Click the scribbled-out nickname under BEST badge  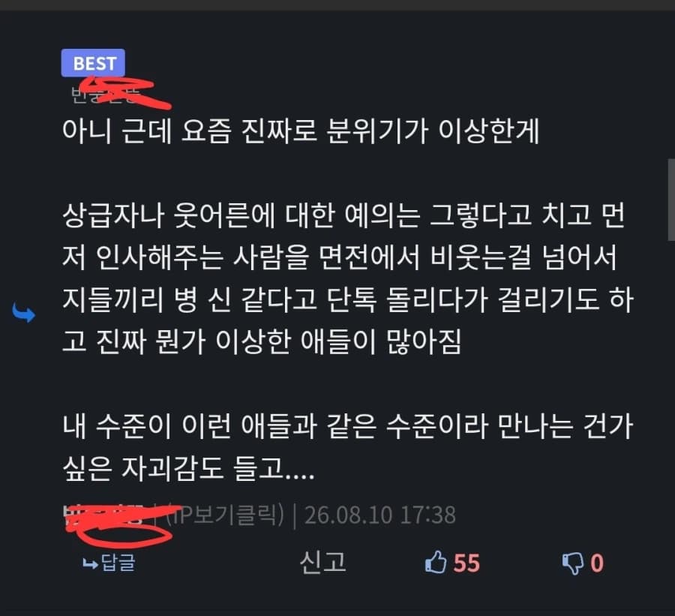click(106, 95)
